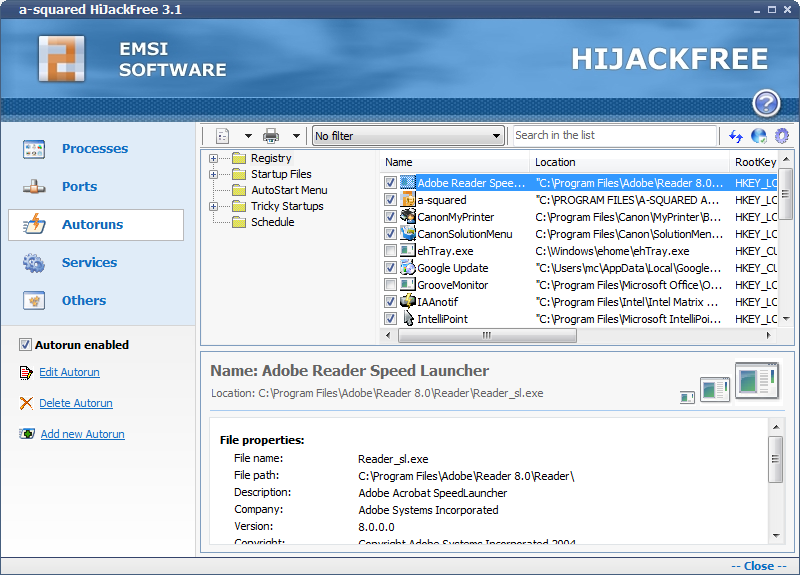Click the list view document icon
The width and height of the screenshot is (800, 575).
223,136
